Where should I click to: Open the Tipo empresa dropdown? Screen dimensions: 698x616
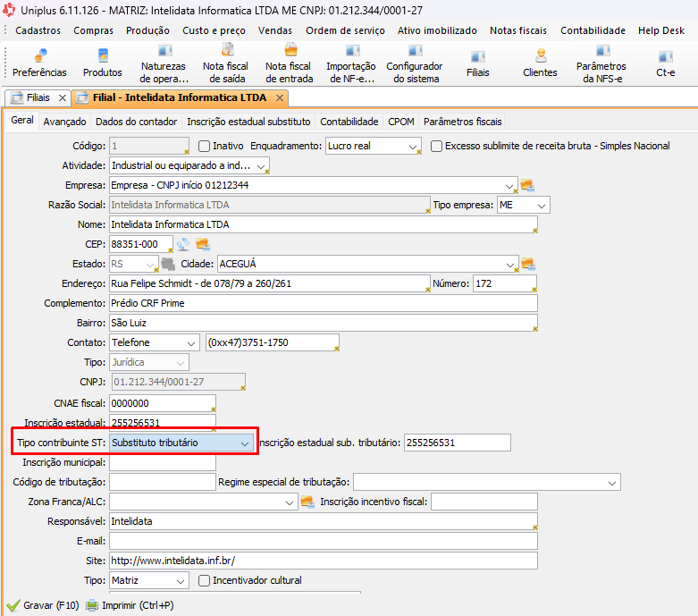click(x=524, y=206)
